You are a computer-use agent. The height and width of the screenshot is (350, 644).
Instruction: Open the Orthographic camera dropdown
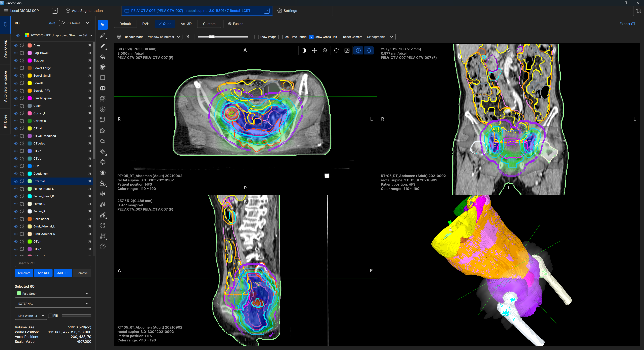pyautogui.click(x=379, y=37)
